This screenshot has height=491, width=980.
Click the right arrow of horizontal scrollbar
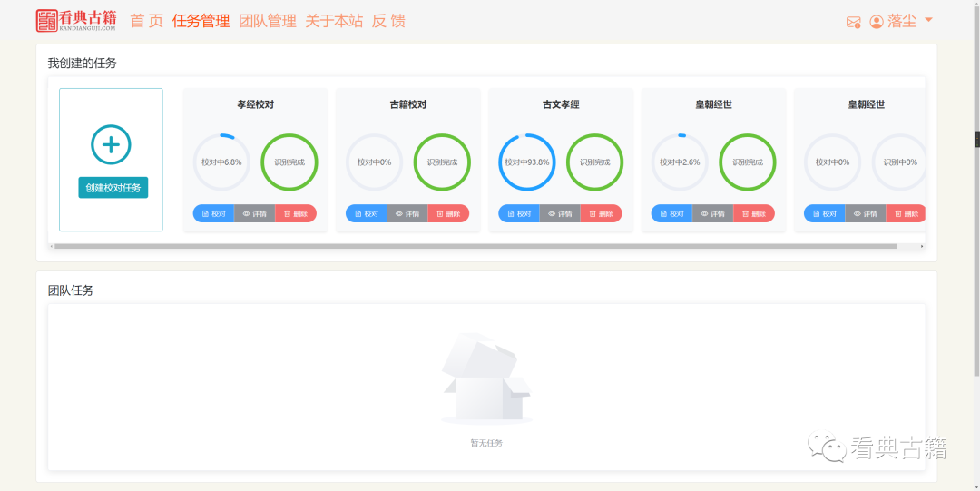[x=922, y=247]
